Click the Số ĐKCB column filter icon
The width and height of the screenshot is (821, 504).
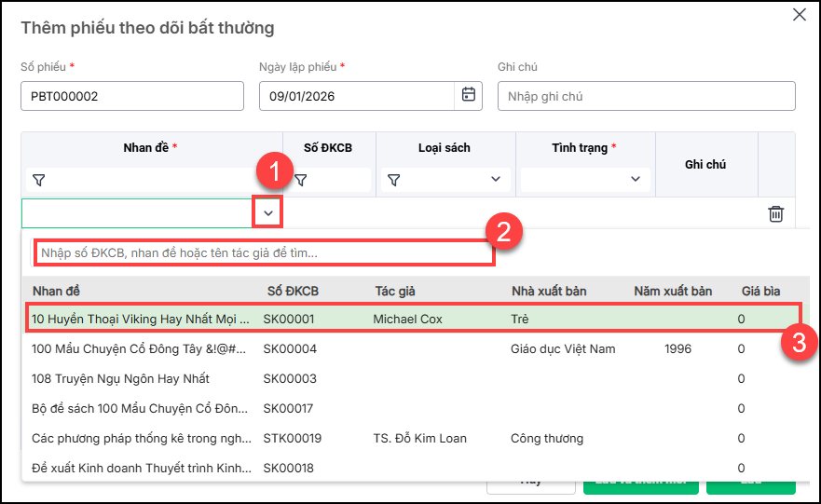click(x=301, y=180)
